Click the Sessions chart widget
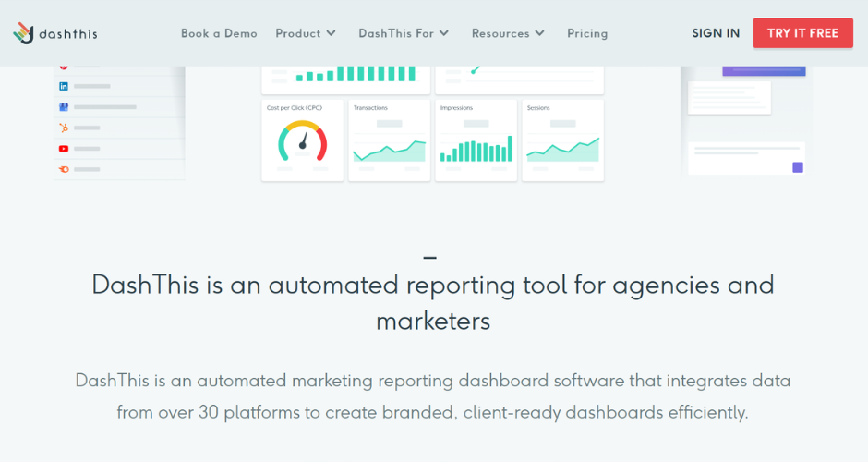Viewport: 868px width, 462px height. point(563,140)
